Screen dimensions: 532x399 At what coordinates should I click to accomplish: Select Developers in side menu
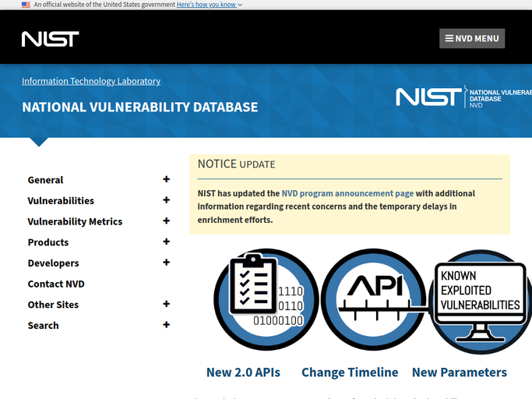tap(53, 263)
